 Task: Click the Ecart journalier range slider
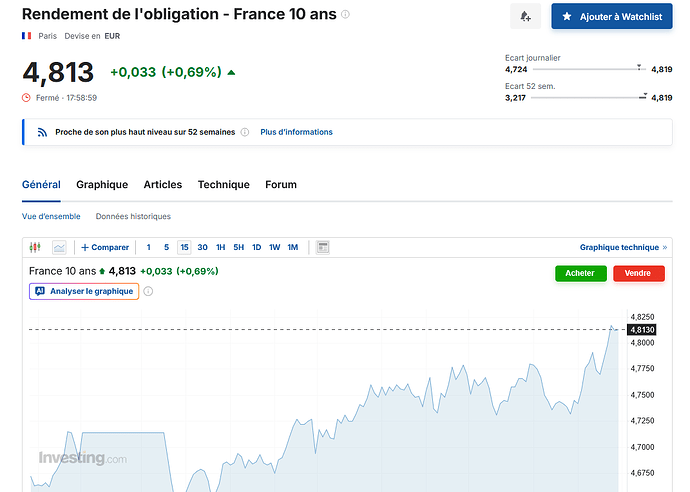coord(589,69)
